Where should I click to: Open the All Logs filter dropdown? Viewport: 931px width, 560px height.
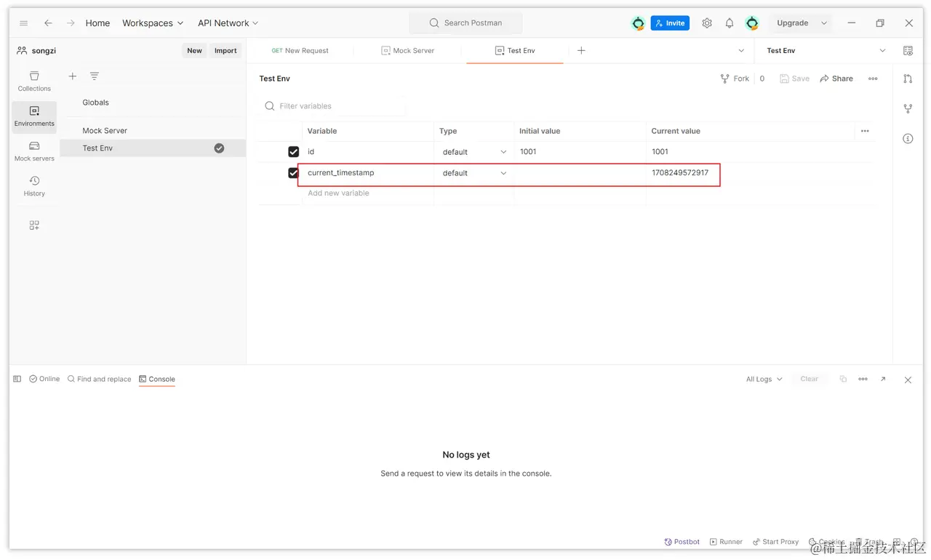tap(764, 379)
